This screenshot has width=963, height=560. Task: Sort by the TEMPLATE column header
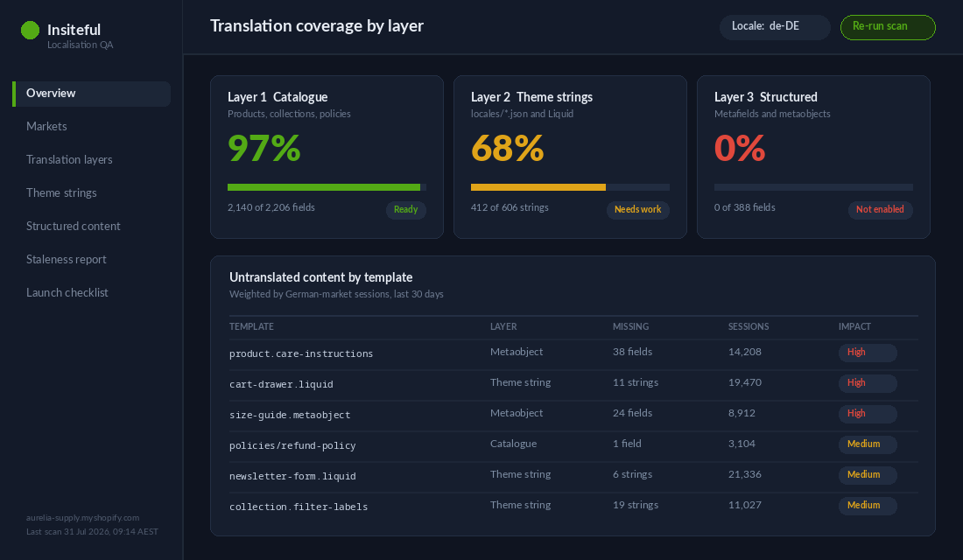click(x=252, y=326)
